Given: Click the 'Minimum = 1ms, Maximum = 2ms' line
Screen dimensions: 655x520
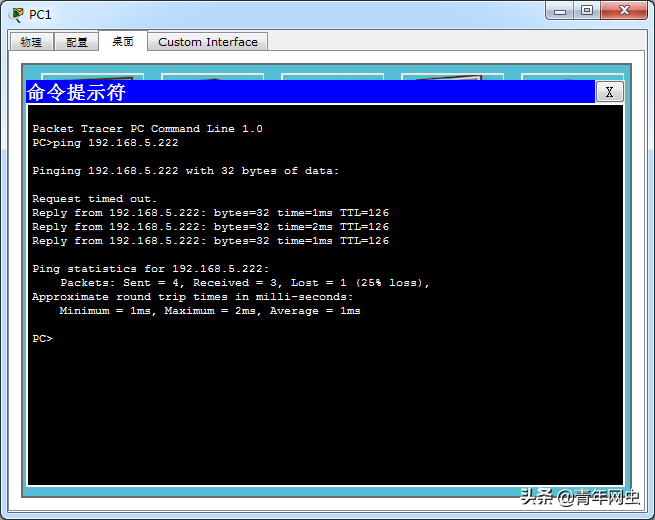Looking at the screenshot, I should (x=210, y=311).
